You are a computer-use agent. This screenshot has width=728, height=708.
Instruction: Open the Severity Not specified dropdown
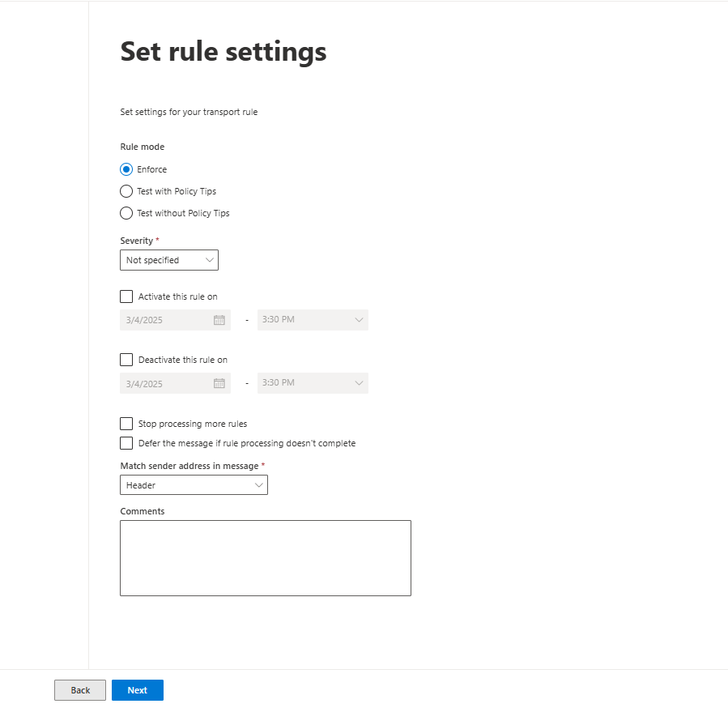tap(169, 260)
